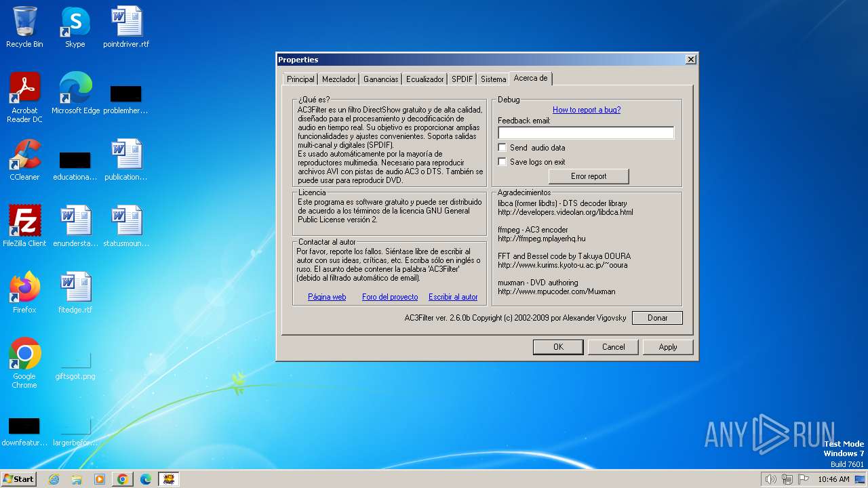This screenshot has height=488, width=868.
Task: Select the fitedge.rtf document icon
Action: click(x=75, y=293)
